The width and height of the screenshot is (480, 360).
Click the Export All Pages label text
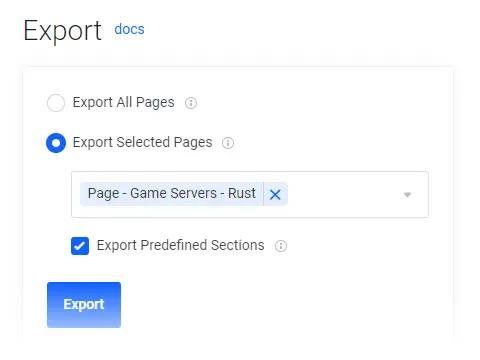tap(124, 102)
